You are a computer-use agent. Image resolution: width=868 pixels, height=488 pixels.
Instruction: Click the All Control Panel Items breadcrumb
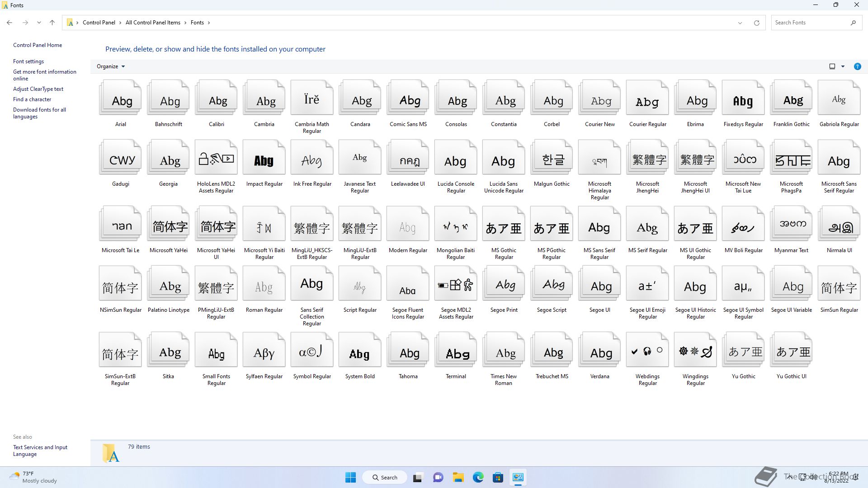(x=153, y=23)
